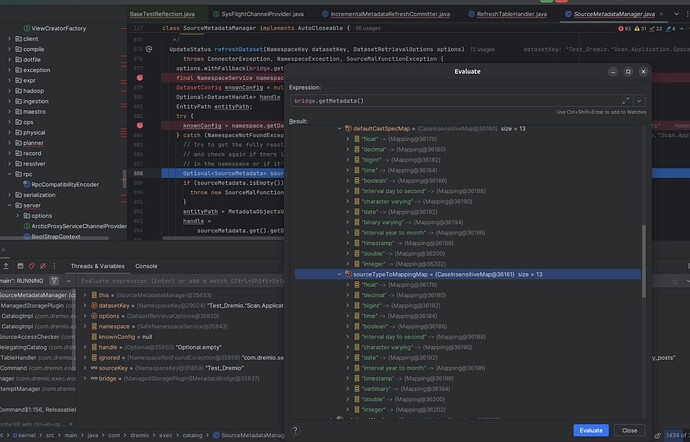
Task: Open the expression history dropdown arrow
Action: tap(638, 101)
